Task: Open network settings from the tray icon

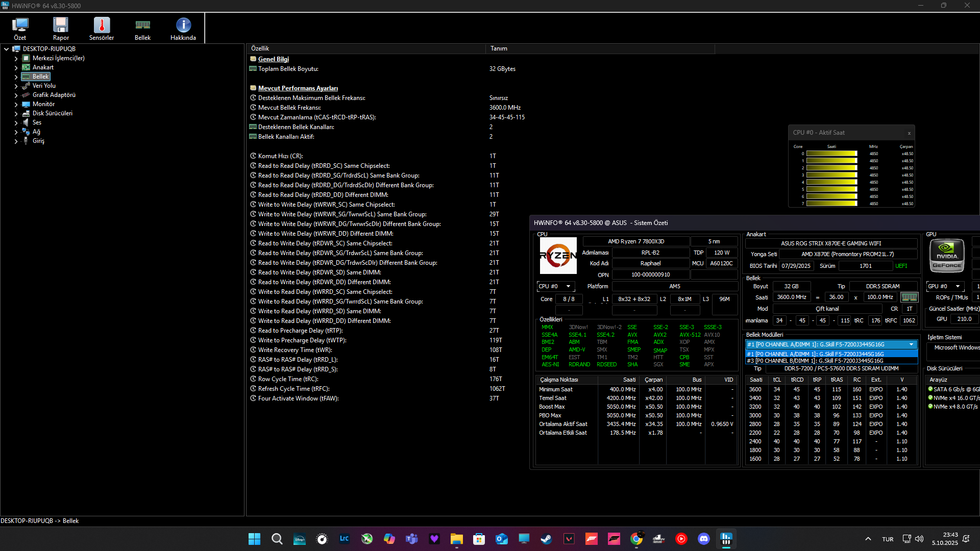Action: pos(906,539)
